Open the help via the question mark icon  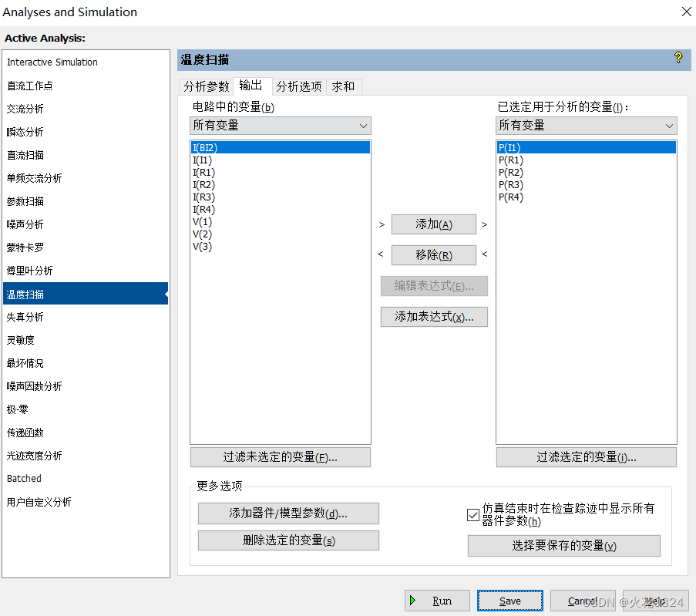pos(677,59)
